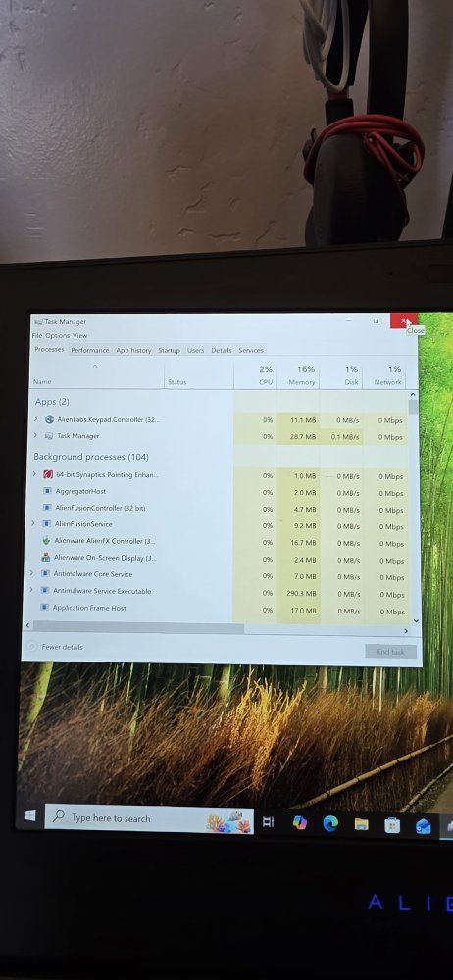Click the AlienLabs.Keypad.Controller app icon

point(49,419)
